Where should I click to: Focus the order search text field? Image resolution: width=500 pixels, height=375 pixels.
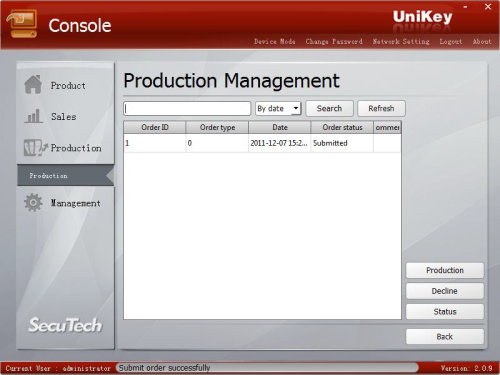coord(187,109)
